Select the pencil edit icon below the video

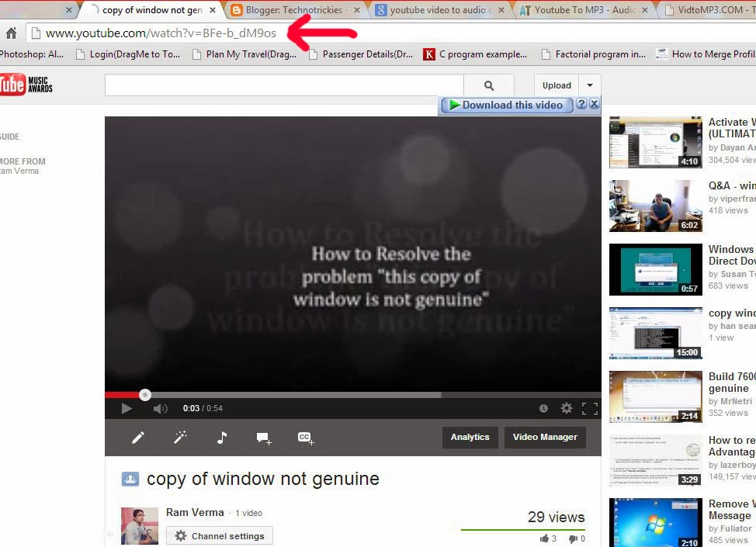point(138,438)
